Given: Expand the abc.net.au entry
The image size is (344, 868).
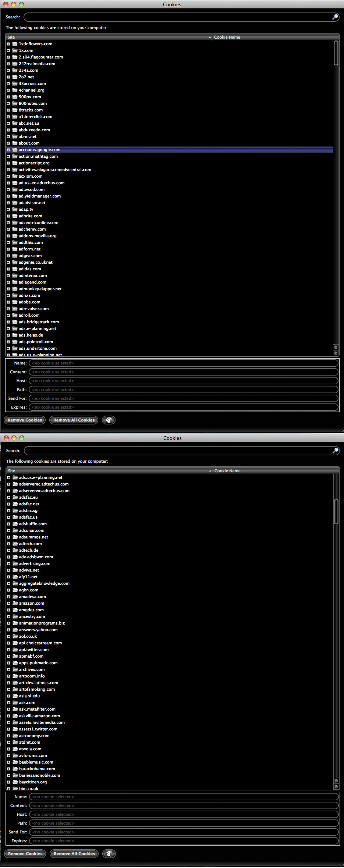Looking at the screenshot, I should click(8, 123).
